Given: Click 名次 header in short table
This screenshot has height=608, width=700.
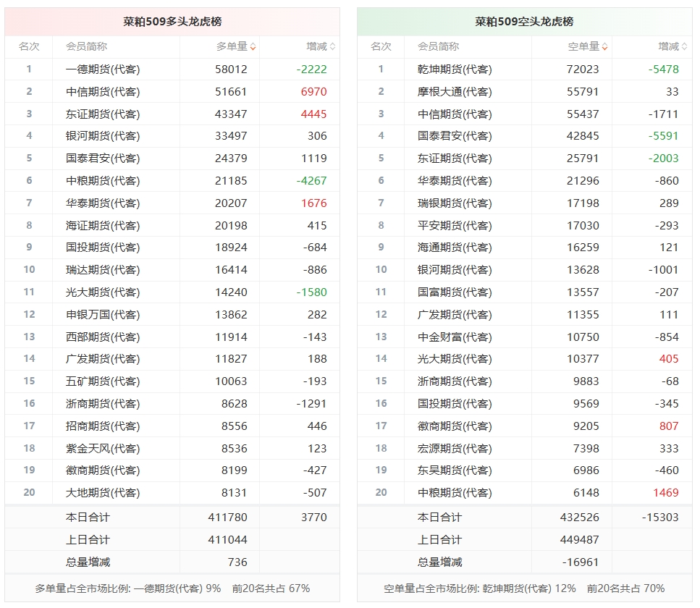Looking at the screenshot, I should coord(381,46).
